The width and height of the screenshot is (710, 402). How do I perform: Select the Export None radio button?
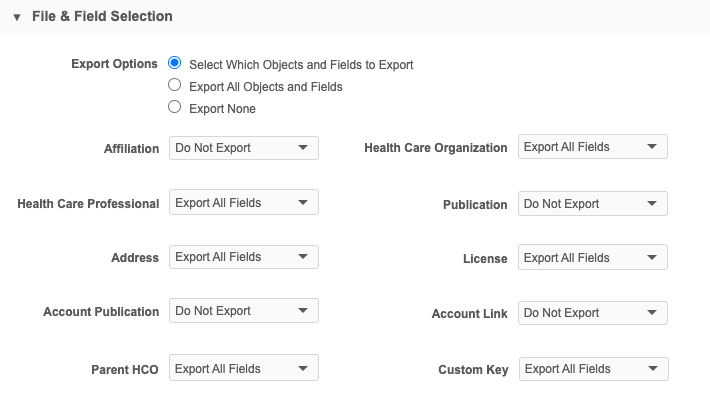pyautogui.click(x=175, y=108)
